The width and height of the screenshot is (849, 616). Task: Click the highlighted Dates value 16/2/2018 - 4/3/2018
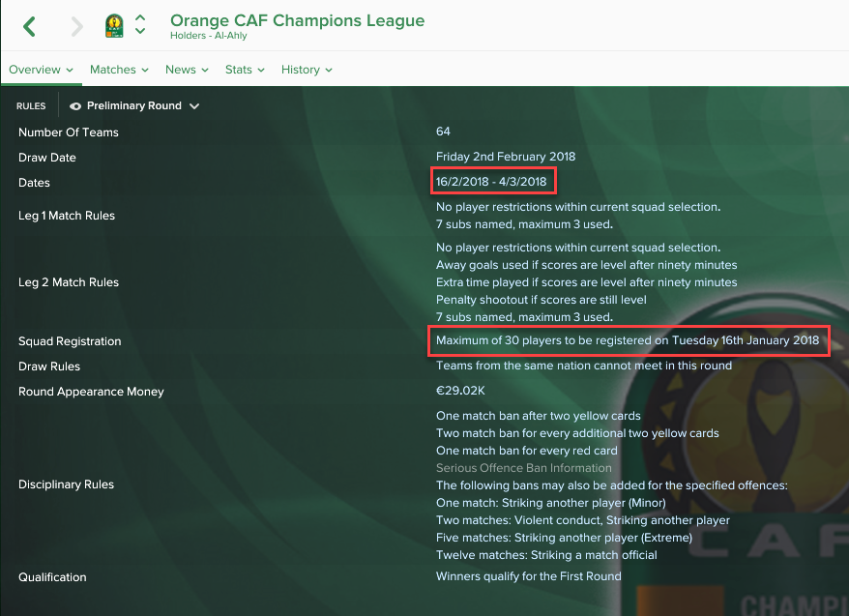(x=491, y=182)
